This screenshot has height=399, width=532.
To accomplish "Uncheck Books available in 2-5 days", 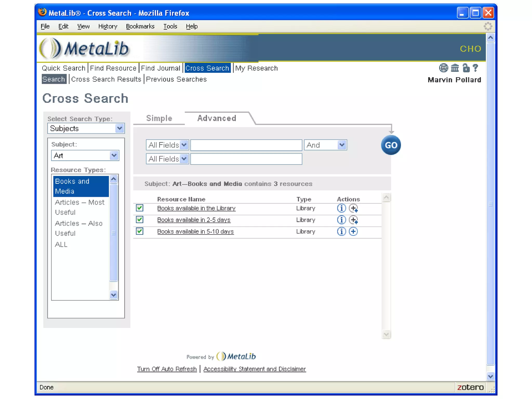I will 139,220.
